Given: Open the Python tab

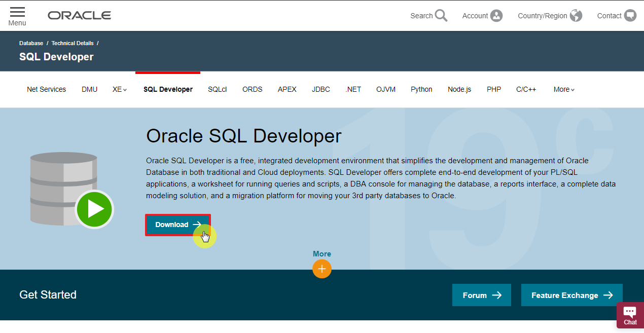Looking at the screenshot, I should [x=421, y=89].
